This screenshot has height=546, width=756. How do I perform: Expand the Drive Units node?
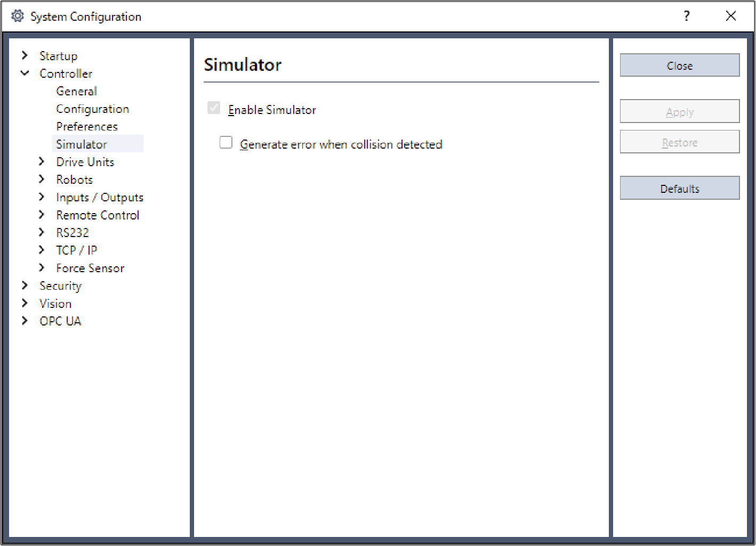(42, 161)
